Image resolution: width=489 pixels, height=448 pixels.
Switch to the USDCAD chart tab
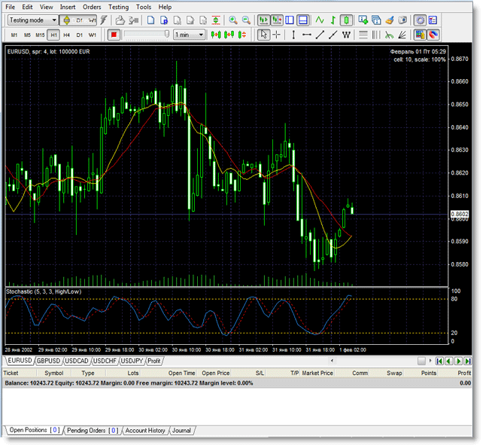pos(77,361)
